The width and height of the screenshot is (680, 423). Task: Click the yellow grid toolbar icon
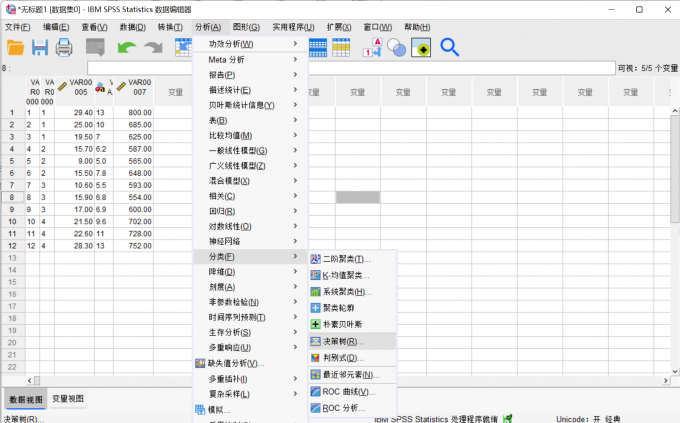(x=341, y=47)
